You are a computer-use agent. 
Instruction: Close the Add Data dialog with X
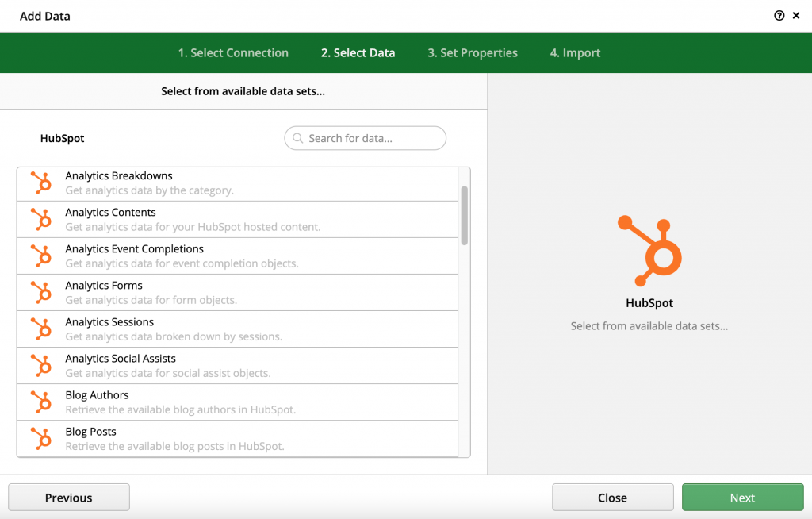(x=796, y=16)
